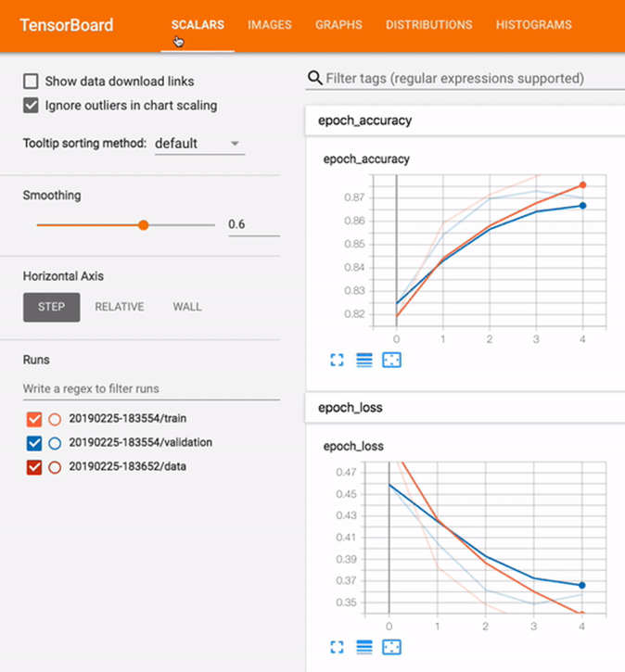This screenshot has width=625, height=672.
Task: Click the 20190225-183652/data run label
Action: (128, 466)
